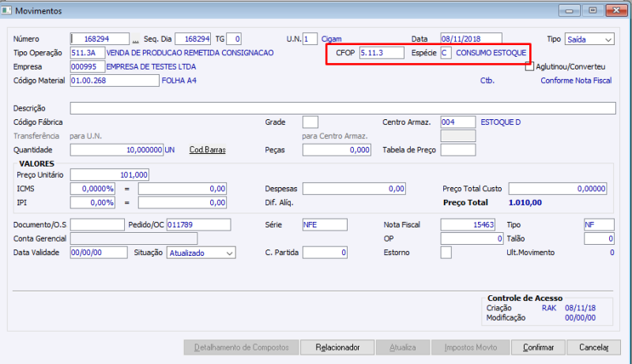632x364 pixels.
Task: Click the U.N. field
Action: 310,39
